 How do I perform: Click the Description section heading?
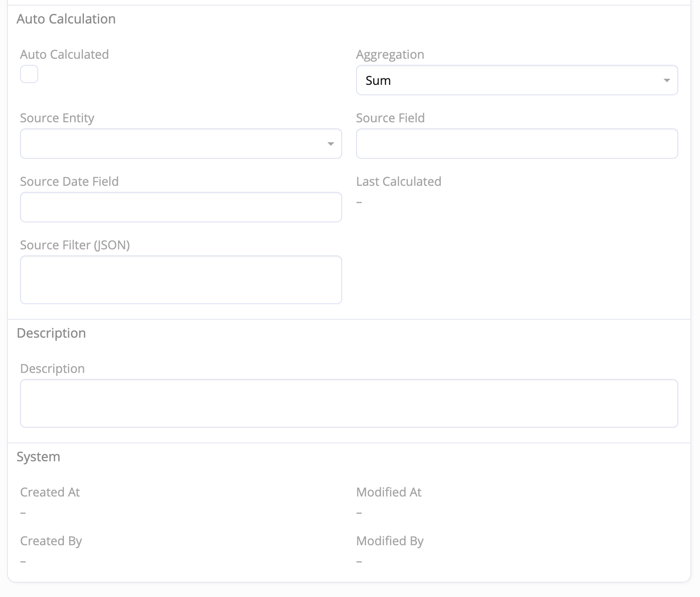point(51,333)
